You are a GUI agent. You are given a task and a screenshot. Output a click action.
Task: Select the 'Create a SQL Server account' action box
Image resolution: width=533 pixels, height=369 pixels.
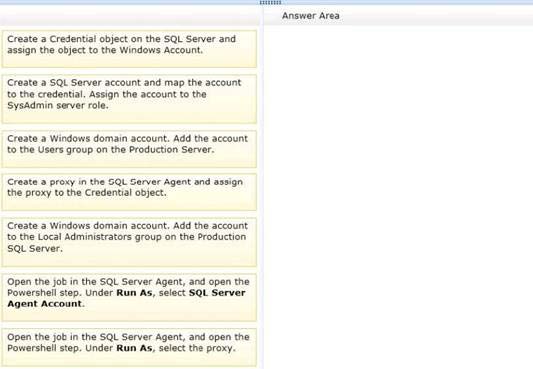[x=129, y=99]
